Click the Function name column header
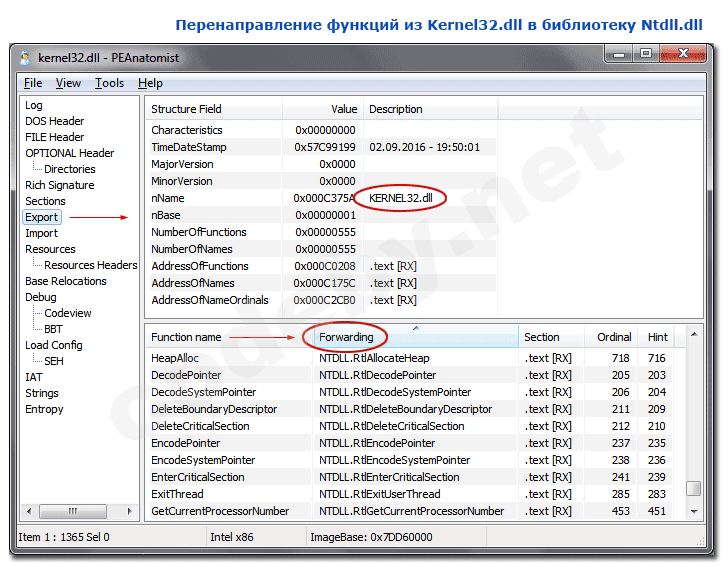The width and height of the screenshot is (728, 567). point(186,337)
